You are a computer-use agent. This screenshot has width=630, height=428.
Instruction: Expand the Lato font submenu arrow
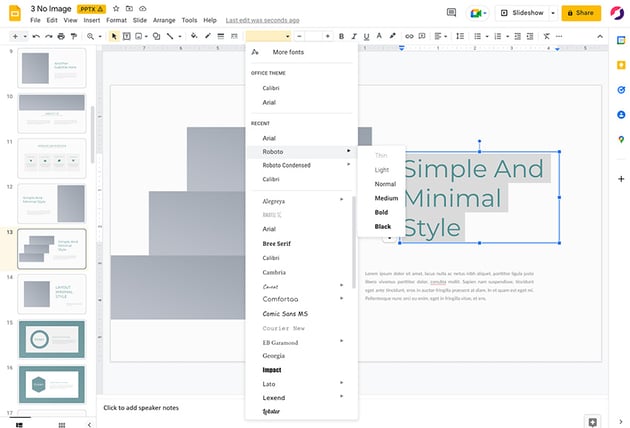pos(341,383)
